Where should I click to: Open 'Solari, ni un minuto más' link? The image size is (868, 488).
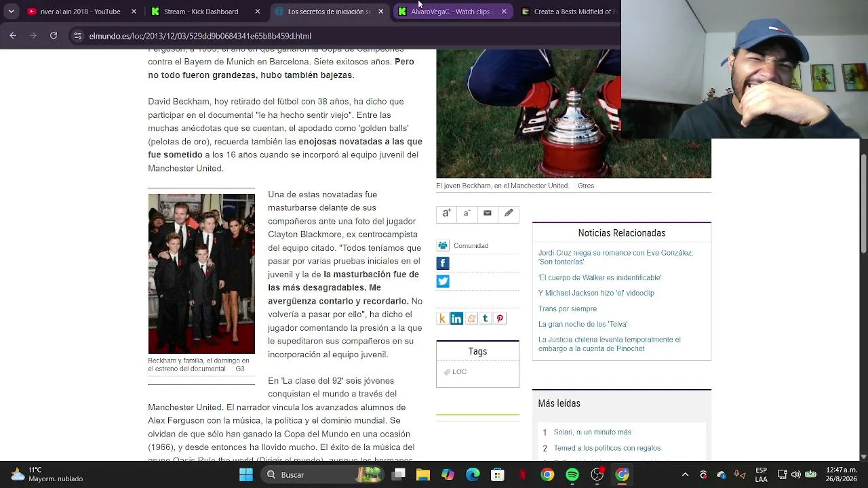point(592,432)
